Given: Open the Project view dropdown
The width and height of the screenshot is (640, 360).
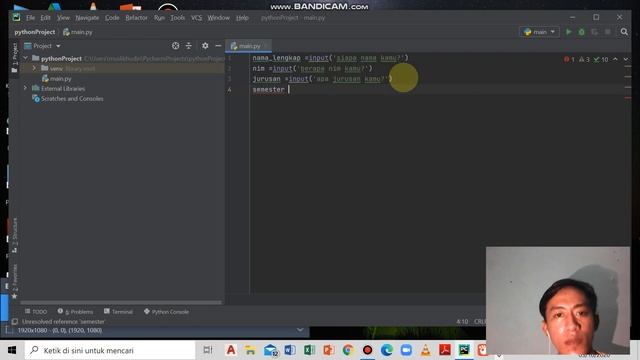Looking at the screenshot, I should tap(42, 46).
